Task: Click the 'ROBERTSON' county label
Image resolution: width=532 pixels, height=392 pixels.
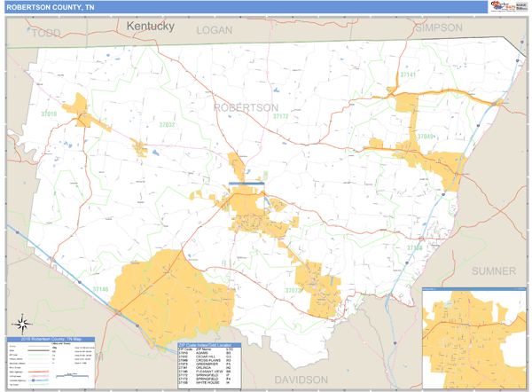Action: (246, 107)
